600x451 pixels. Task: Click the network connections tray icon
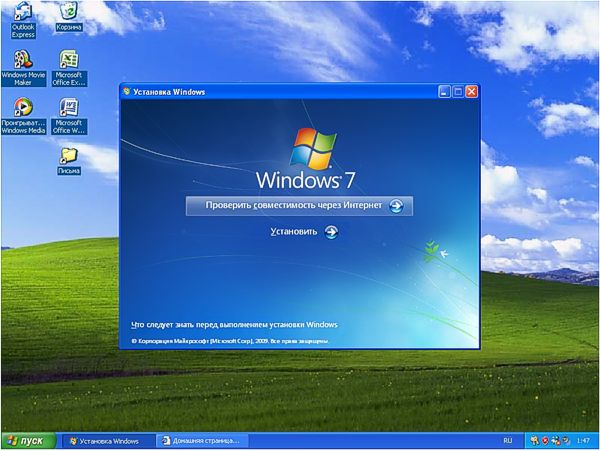tap(556, 441)
